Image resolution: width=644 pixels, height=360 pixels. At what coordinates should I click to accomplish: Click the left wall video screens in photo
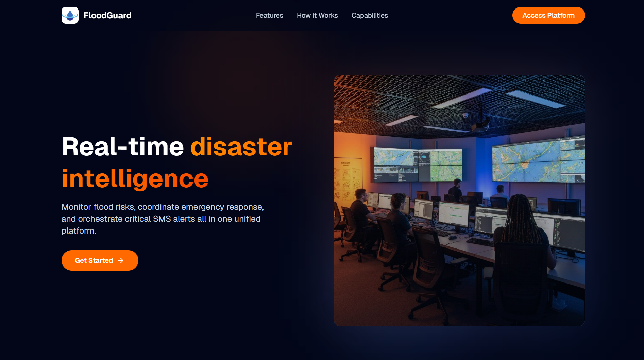tap(418, 165)
